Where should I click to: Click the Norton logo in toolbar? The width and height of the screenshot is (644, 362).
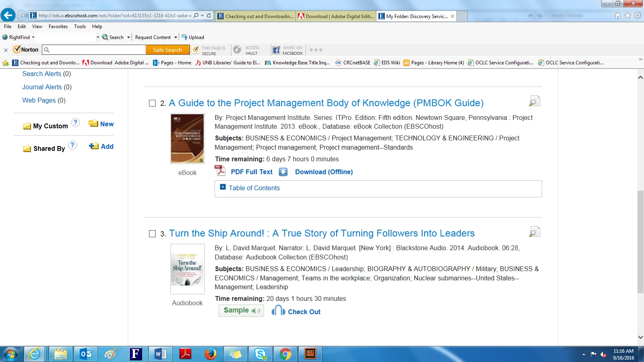(26, 49)
